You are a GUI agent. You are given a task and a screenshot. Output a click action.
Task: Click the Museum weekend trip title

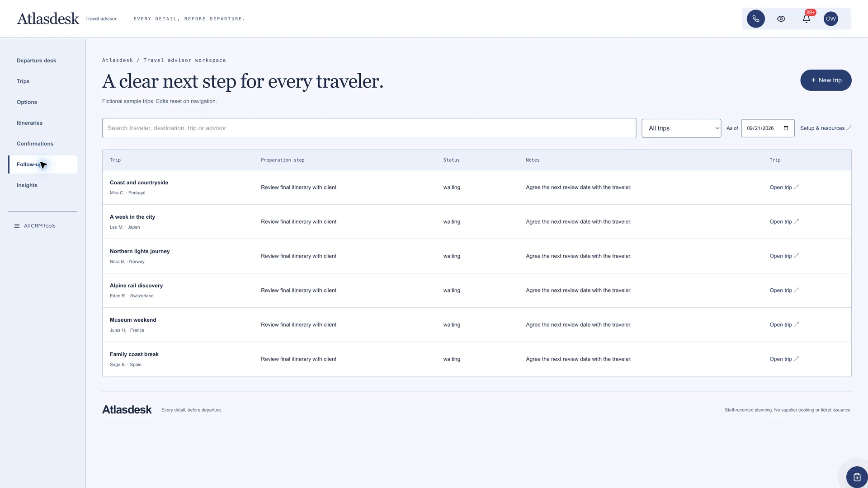[133, 320]
